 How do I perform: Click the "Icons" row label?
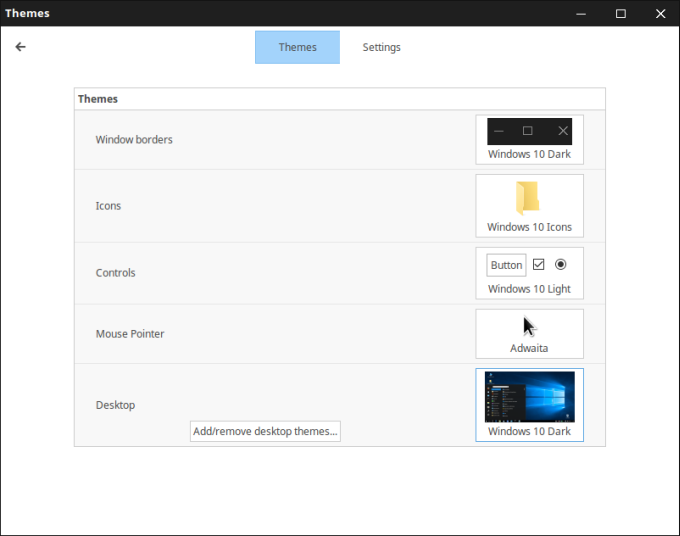pyautogui.click(x=108, y=206)
